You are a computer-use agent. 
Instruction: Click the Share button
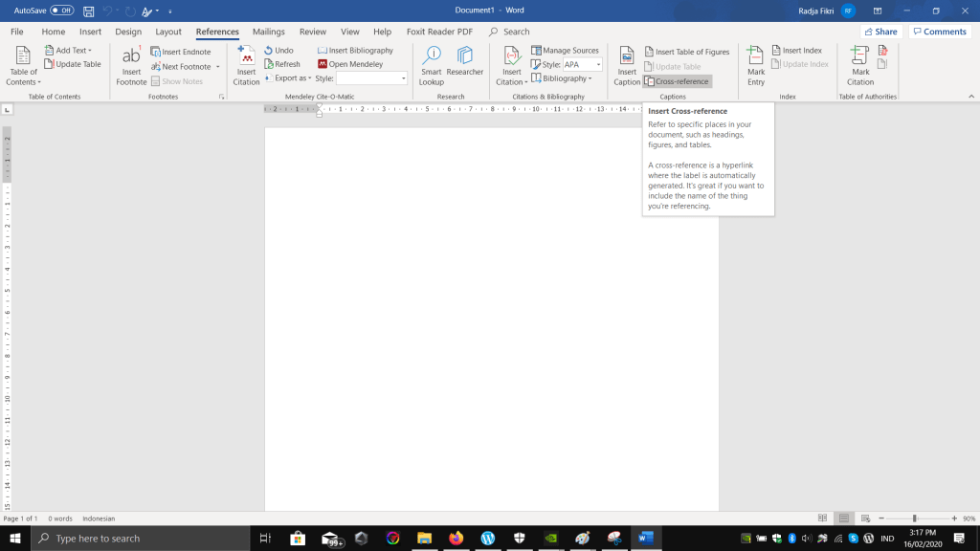pyautogui.click(x=880, y=32)
